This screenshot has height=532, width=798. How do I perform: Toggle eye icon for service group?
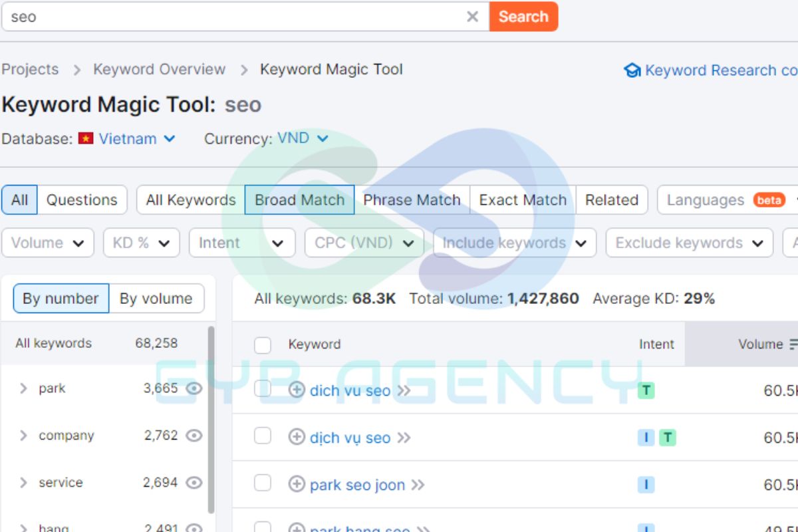(x=194, y=483)
